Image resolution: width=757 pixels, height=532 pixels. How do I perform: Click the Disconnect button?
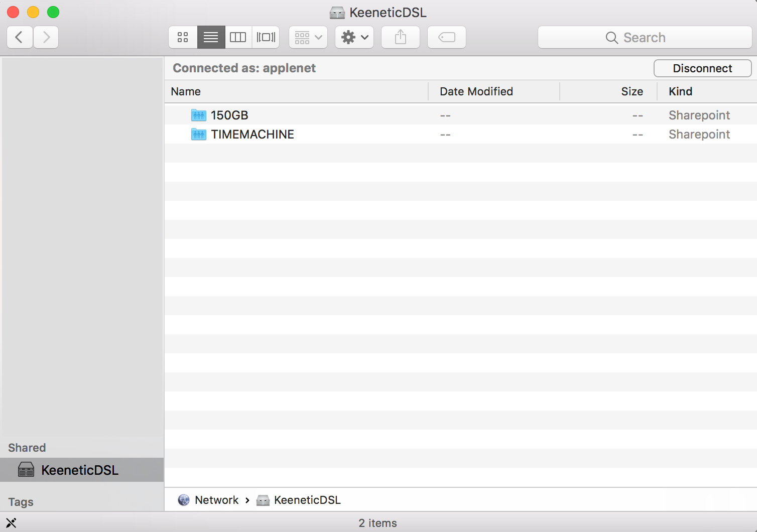[x=702, y=68]
